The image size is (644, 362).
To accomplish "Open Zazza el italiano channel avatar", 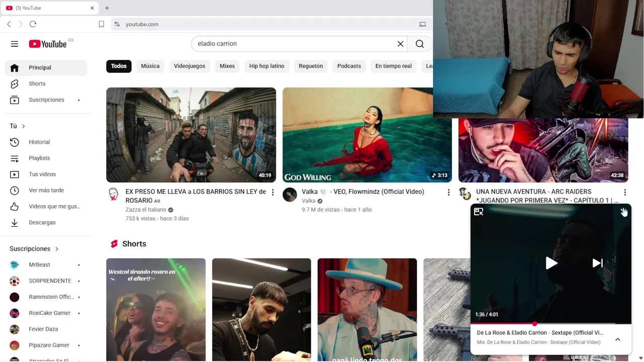I will click(114, 194).
